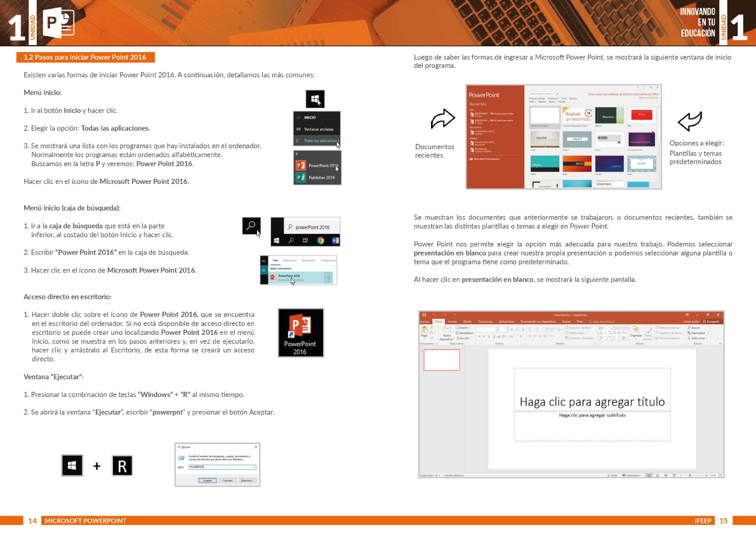Image resolution: width=756 pixels, height=534 pixels.
Task: Open the INICIO hamburger menu icon
Action: coord(298,117)
